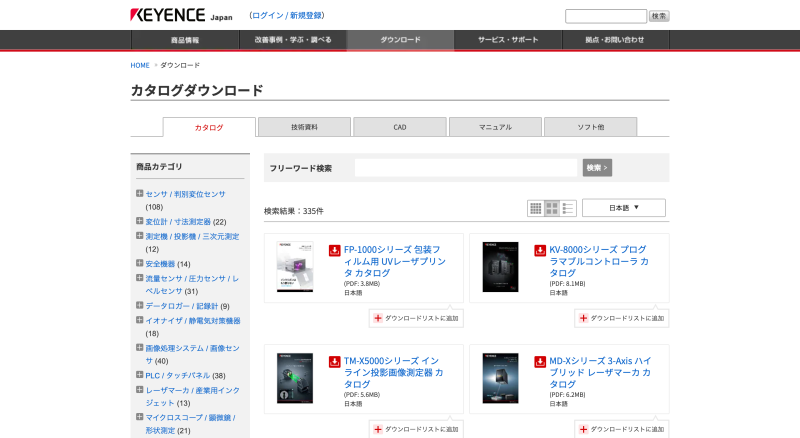
Task: Open データロガー / 記録計 category link
Action: pos(182,306)
